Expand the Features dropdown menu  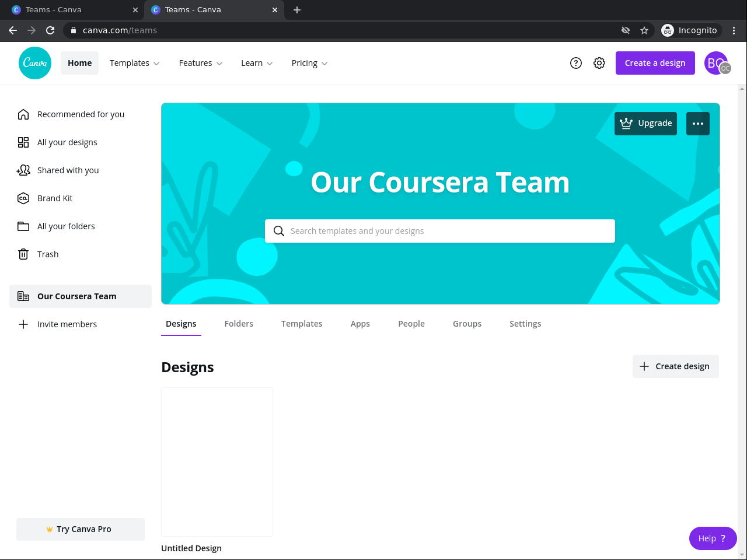coord(201,63)
